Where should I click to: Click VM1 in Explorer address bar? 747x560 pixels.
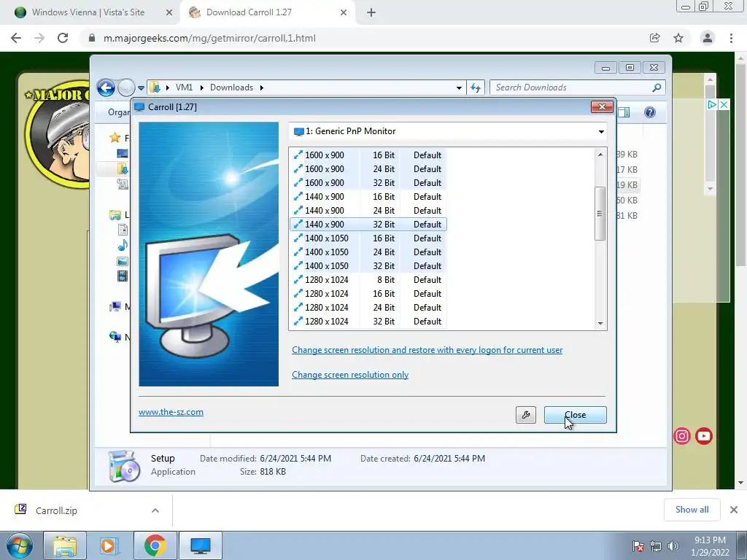coord(184,87)
